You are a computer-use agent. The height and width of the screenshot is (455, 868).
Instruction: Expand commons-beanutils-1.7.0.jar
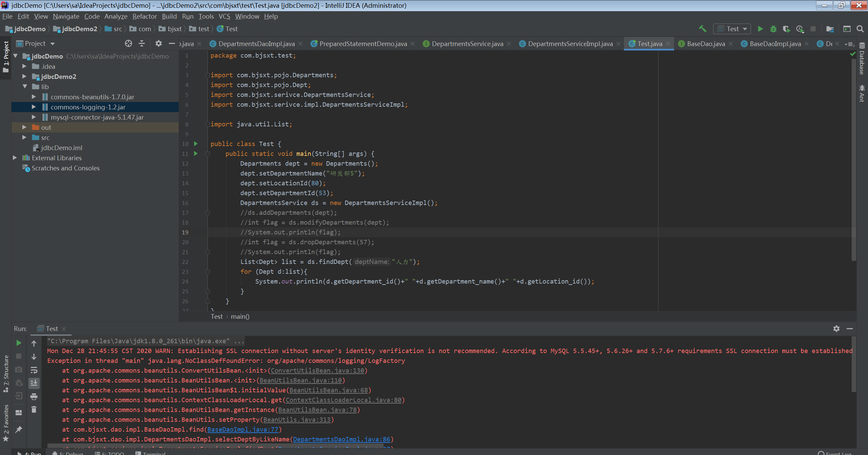[34, 97]
